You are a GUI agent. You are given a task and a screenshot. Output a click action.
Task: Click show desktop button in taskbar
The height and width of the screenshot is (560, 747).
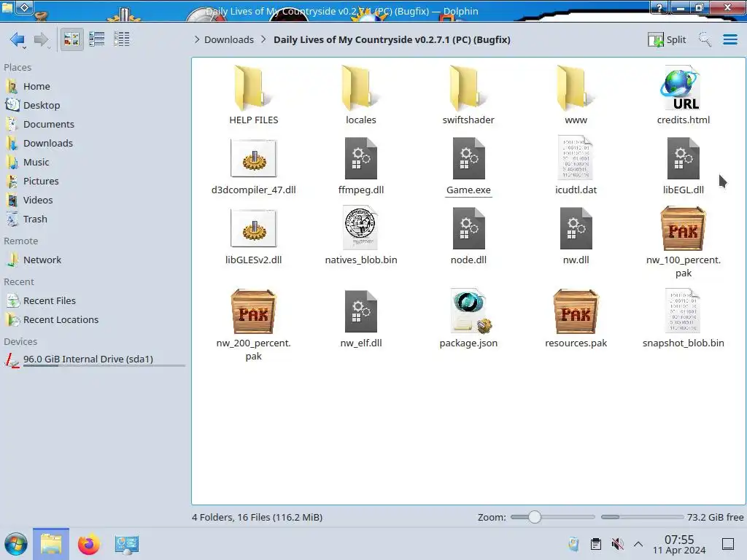[728, 544]
